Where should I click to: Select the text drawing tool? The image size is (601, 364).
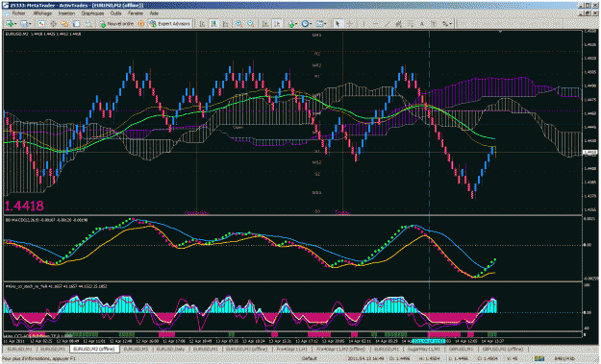tap(422, 24)
